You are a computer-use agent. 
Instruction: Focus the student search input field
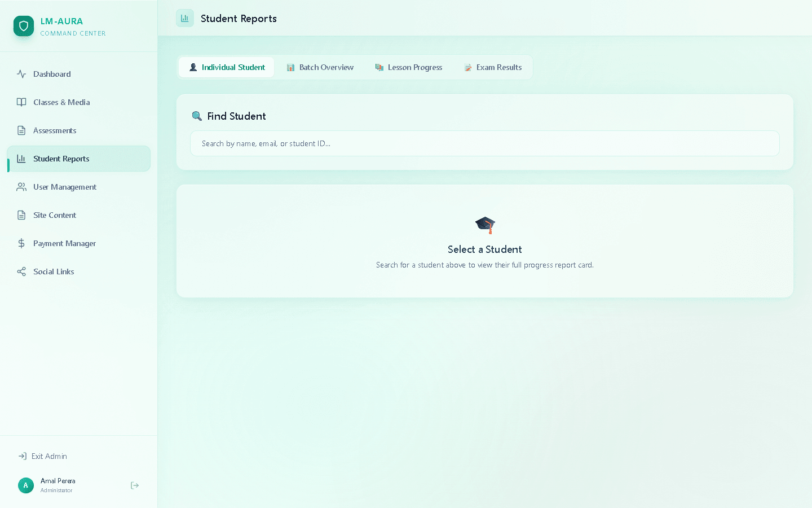tap(485, 143)
